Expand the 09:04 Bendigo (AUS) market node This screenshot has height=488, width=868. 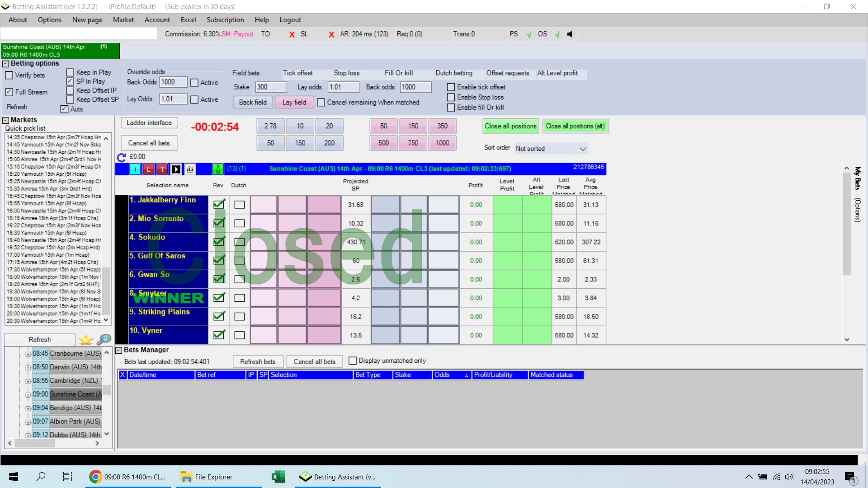coord(28,408)
